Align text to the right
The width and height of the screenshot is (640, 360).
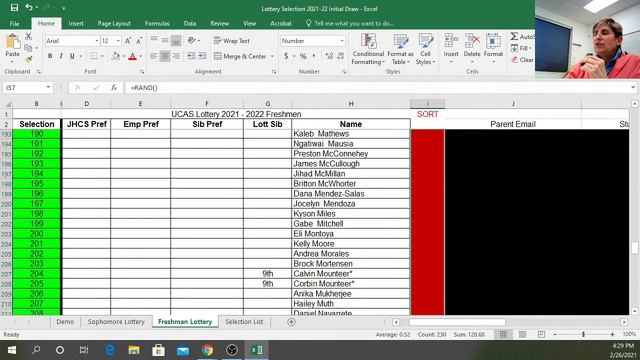tap(176, 56)
